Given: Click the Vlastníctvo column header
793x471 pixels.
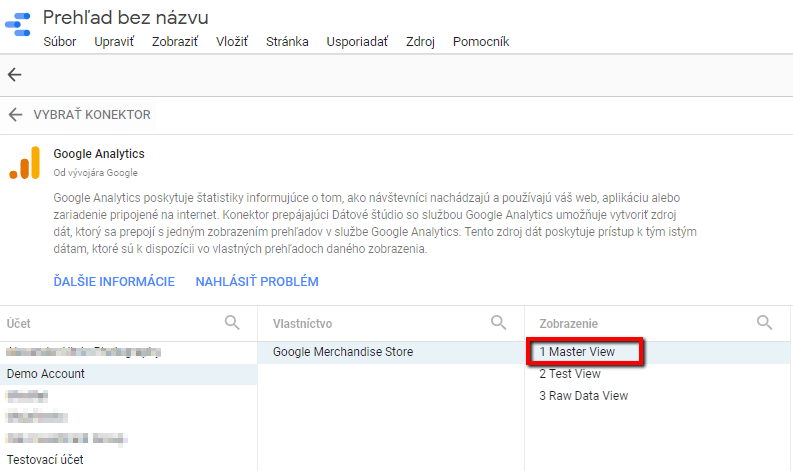Looking at the screenshot, I should pos(302,324).
